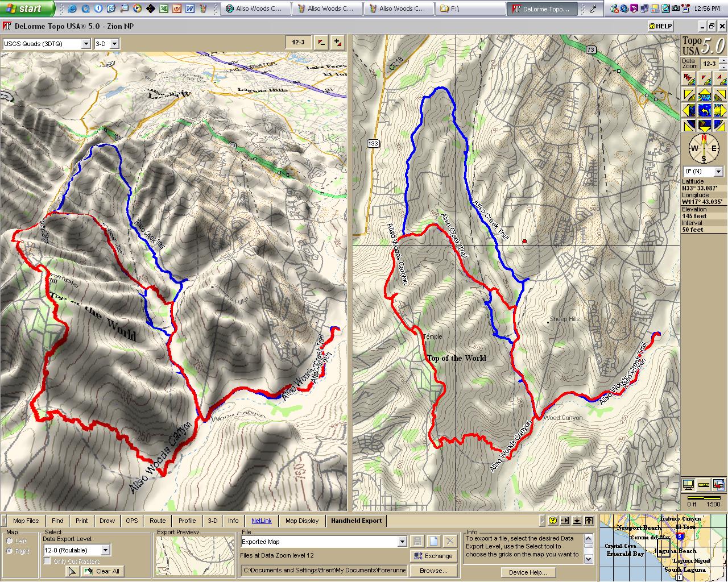Switch to the Draw tab
This screenshot has height=582, width=728.
[x=107, y=521]
